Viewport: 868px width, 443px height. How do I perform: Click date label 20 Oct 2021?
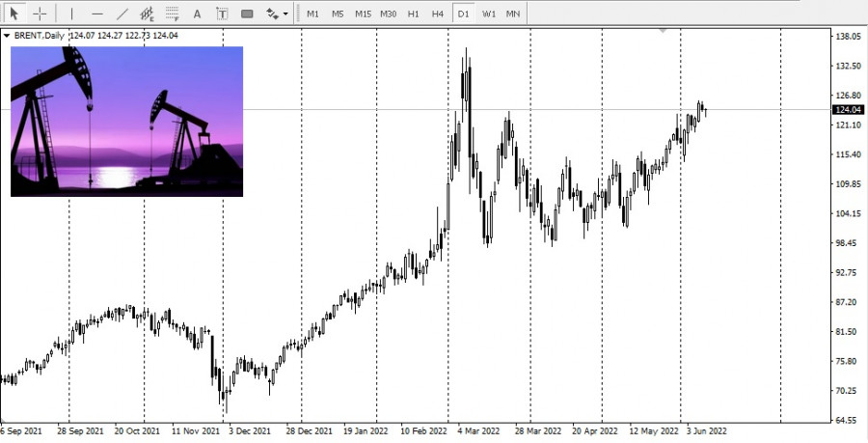137,430
